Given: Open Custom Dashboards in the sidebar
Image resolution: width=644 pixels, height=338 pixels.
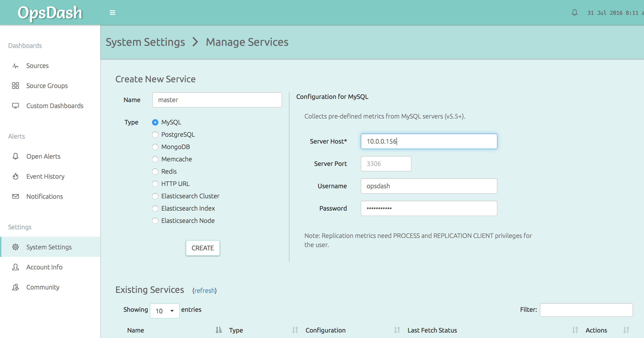Looking at the screenshot, I should [x=50, y=106].
